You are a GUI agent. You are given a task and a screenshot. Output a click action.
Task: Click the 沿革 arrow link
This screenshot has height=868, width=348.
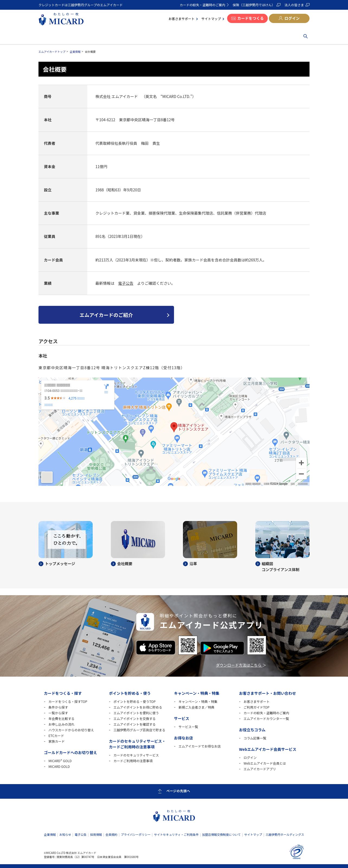point(190,564)
